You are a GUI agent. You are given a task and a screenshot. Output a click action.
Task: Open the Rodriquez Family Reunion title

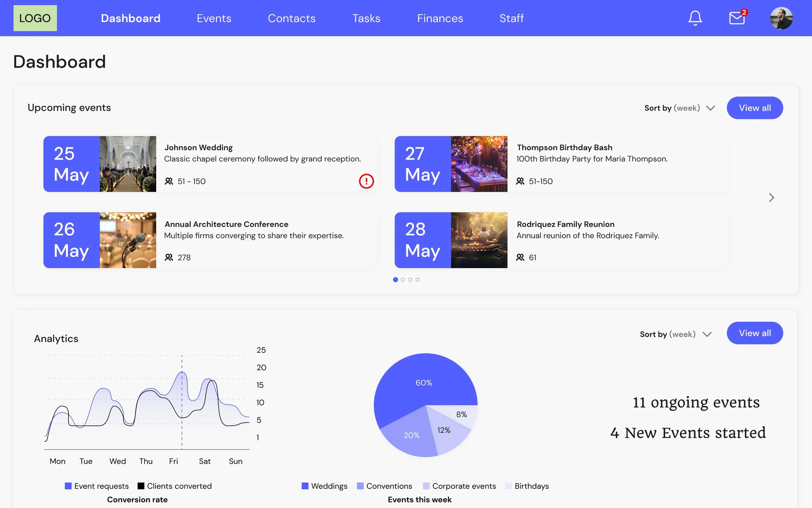[x=565, y=224]
